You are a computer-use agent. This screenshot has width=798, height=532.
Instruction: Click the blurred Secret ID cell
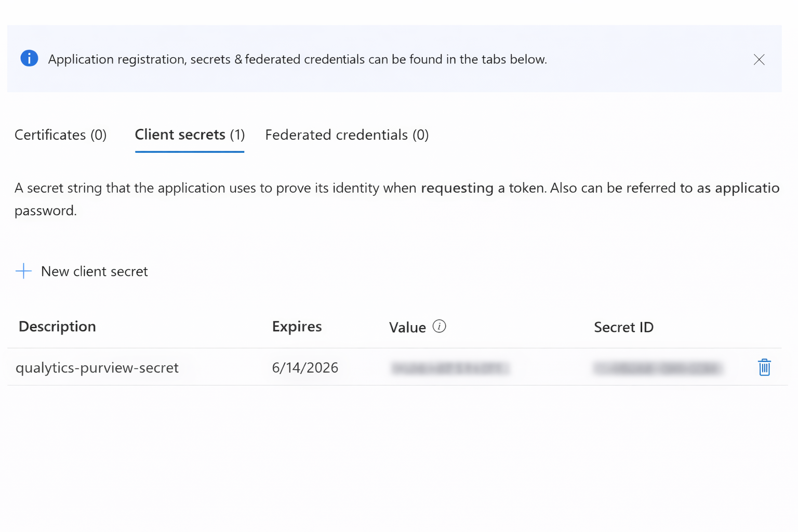pos(658,368)
